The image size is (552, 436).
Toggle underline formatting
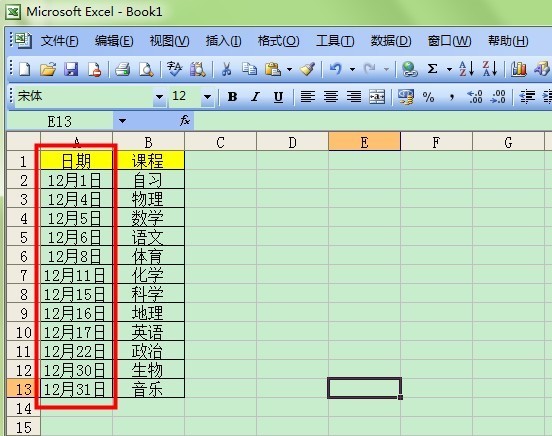[x=278, y=96]
